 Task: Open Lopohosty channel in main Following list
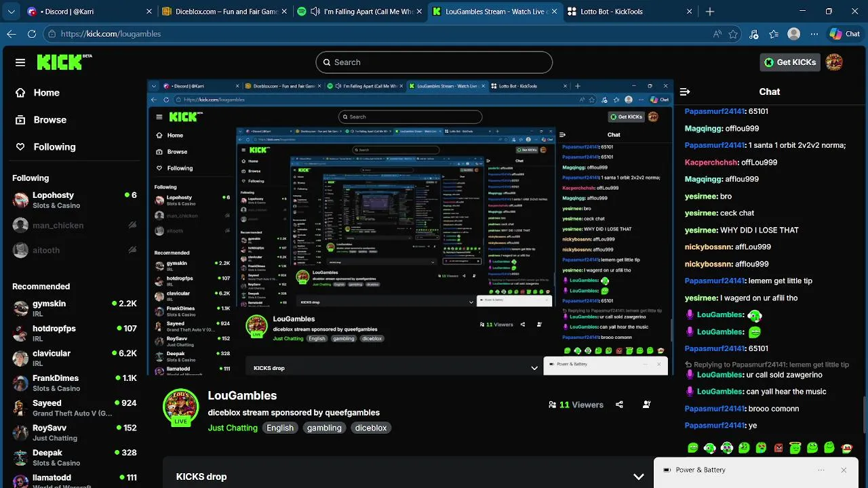pos(75,200)
